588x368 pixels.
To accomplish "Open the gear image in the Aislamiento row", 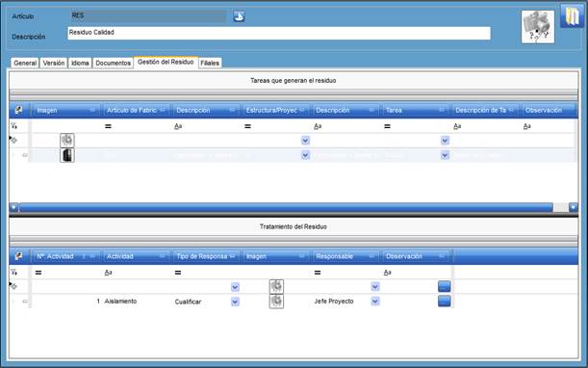I will coord(276,302).
